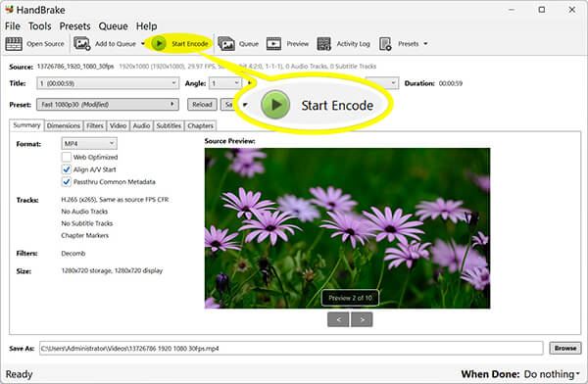The width and height of the screenshot is (588, 384).
Task: Switch to the Audio tab
Action: [141, 125]
